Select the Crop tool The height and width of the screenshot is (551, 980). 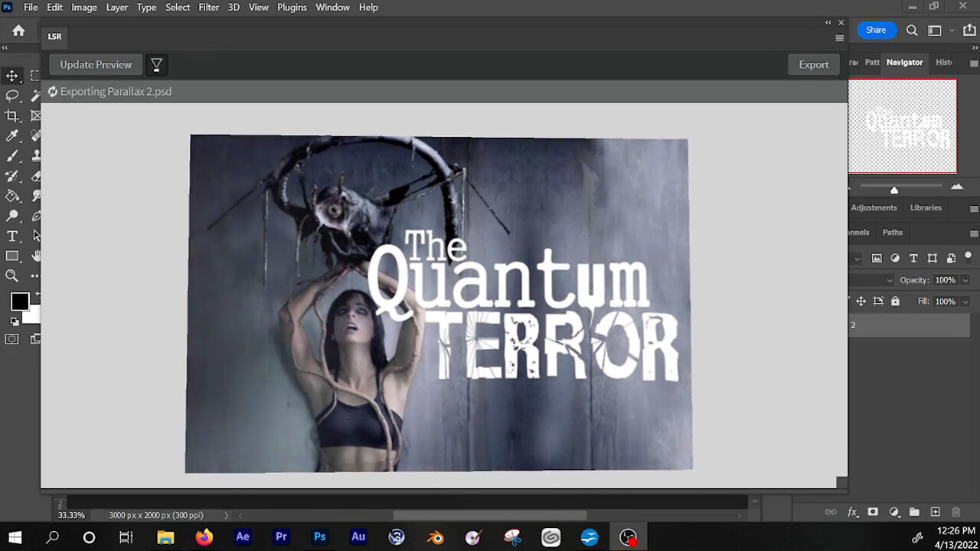point(12,116)
